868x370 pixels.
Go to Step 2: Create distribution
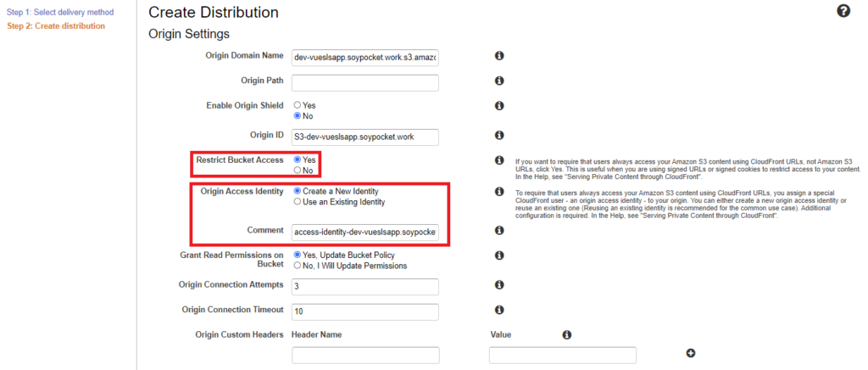56,25
